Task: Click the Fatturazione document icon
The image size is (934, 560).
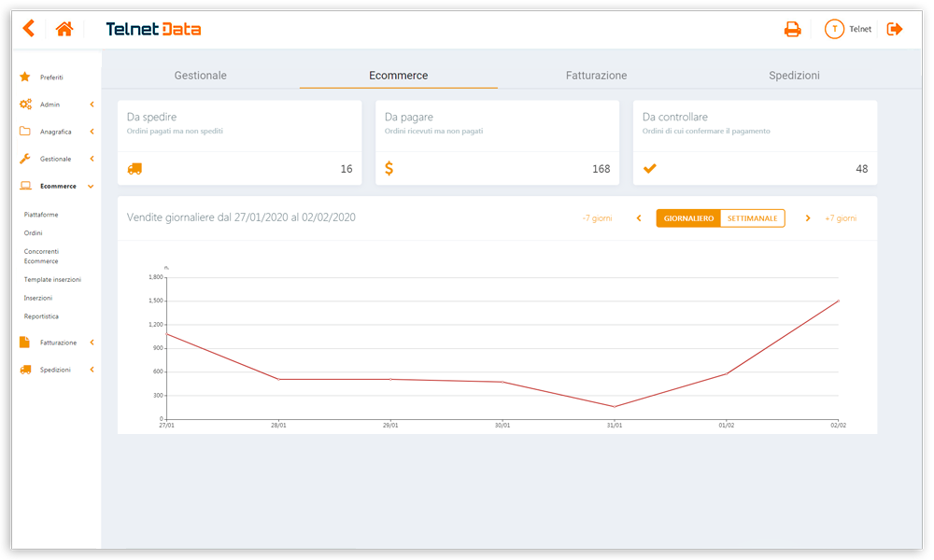Action: pos(24,343)
